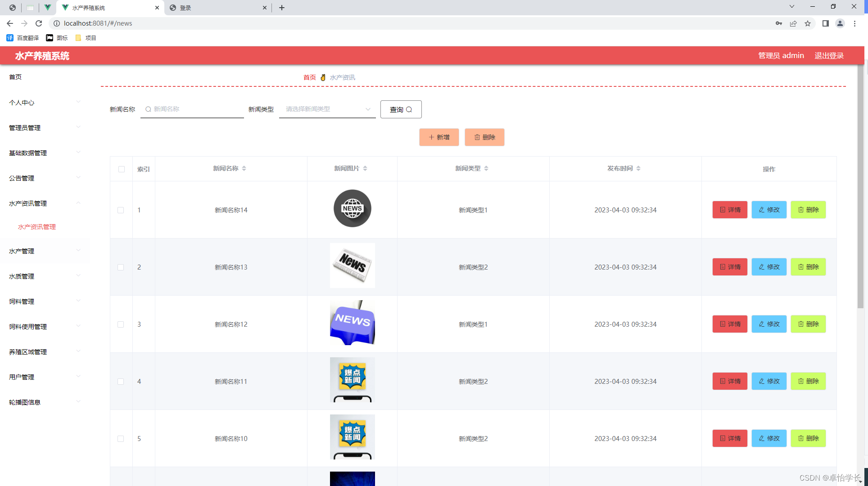Click the browser reload page icon
This screenshot has width=868, height=486.
point(39,23)
